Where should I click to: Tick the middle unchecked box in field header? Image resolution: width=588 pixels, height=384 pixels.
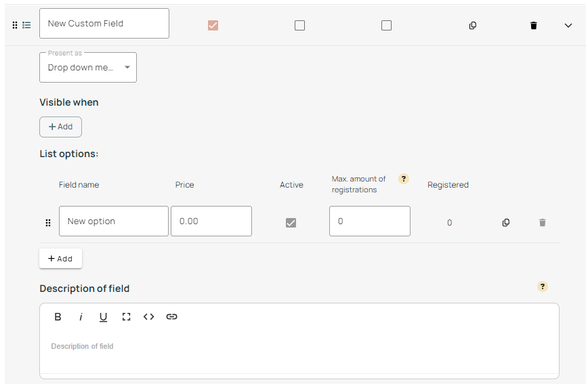pos(299,26)
